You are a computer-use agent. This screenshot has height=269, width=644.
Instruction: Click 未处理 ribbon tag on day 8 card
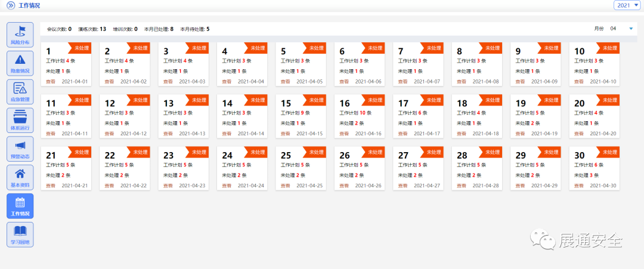click(x=490, y=48)
